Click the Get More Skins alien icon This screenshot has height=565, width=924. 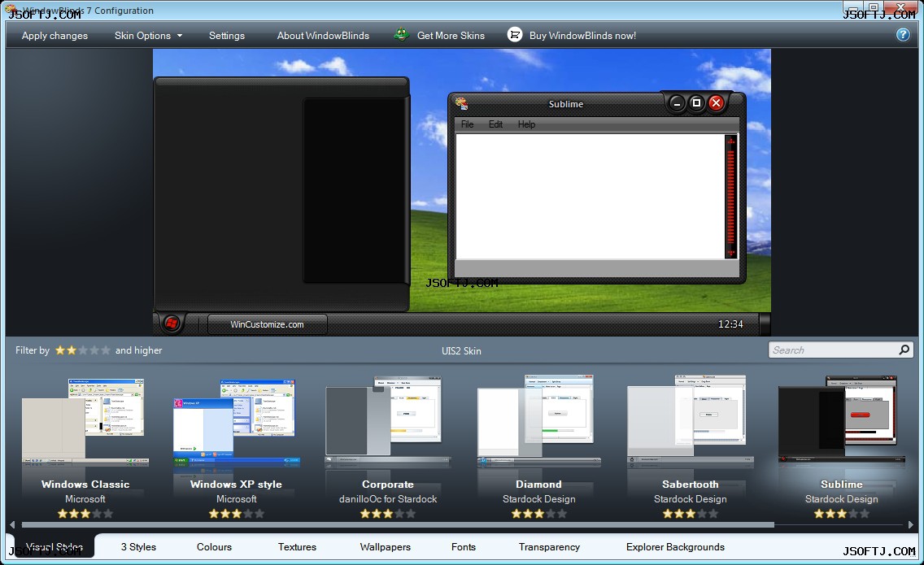401,35
